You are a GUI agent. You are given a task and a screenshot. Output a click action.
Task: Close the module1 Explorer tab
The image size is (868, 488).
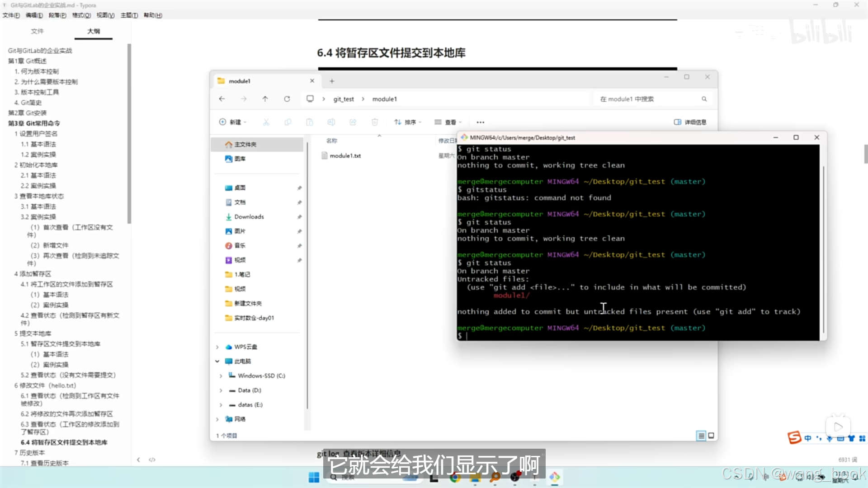pyautogui.click(x=312, y=81)
